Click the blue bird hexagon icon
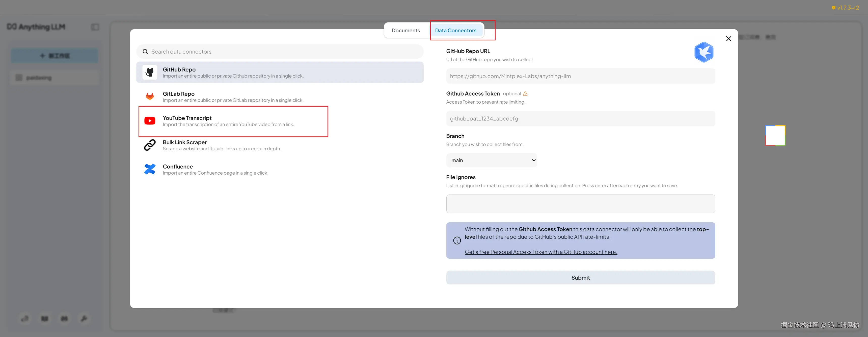 pyautogui.click(x=703, y=52)
